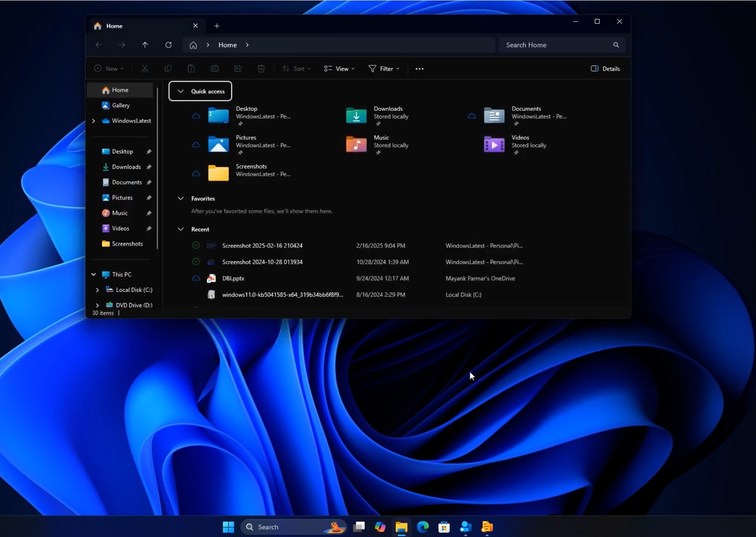
Task: Click the Forward navigation arrow
Action: (x=122, y=45)
